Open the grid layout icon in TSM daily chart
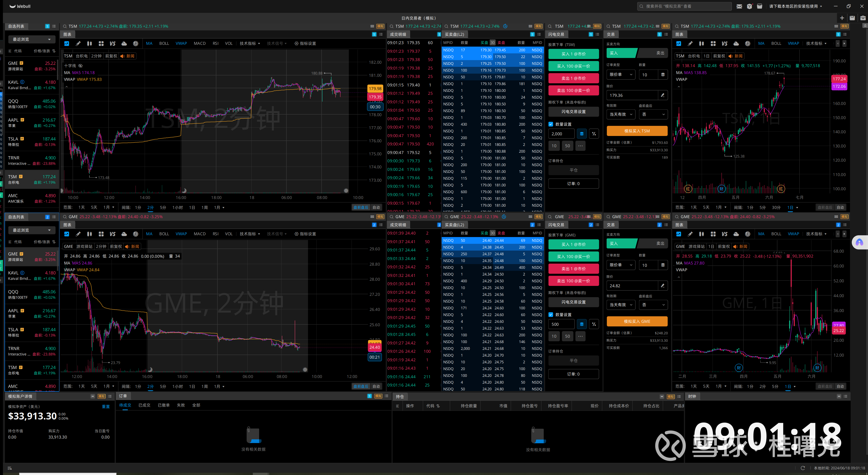Screen dimensions: 868x475 coord(713,43)
